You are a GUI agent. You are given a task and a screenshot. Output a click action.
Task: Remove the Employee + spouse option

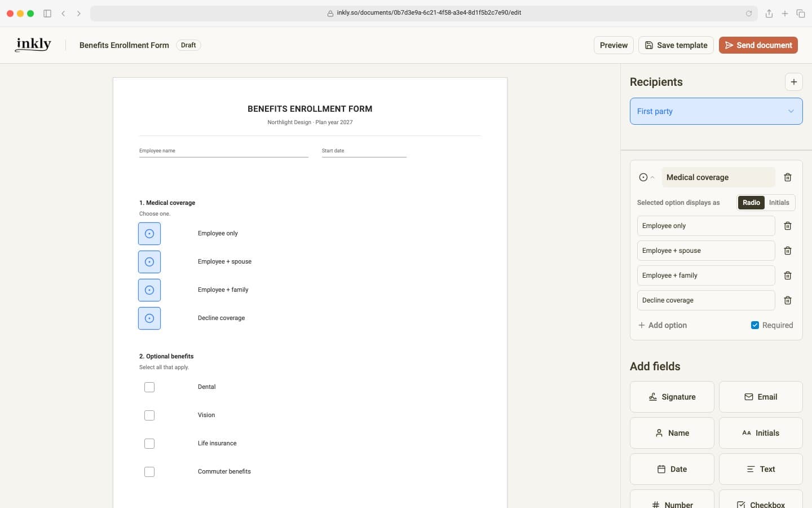(x=788, y=251)
